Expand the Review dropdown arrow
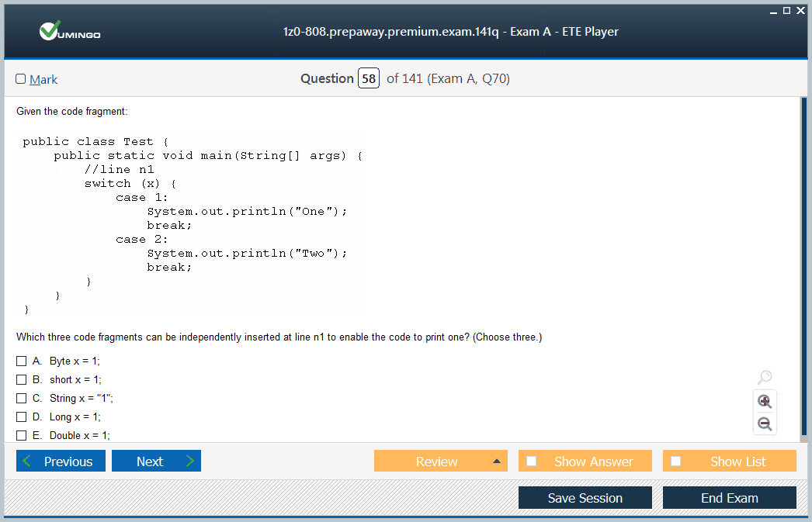The width and height of the screenshot is (812, 522). pos(496,462)
